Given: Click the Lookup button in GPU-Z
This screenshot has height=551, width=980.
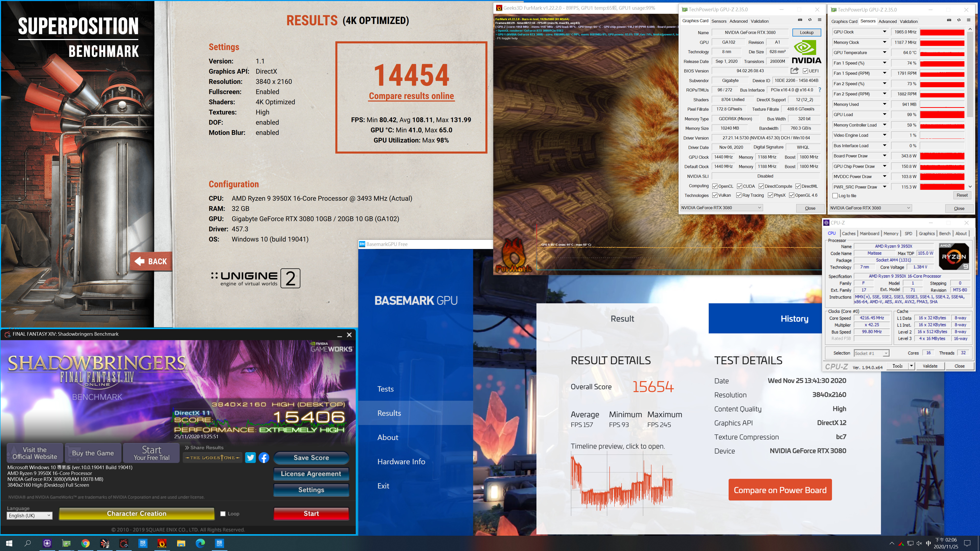Looking at the screenshot, I should click(x=806, y=32).
